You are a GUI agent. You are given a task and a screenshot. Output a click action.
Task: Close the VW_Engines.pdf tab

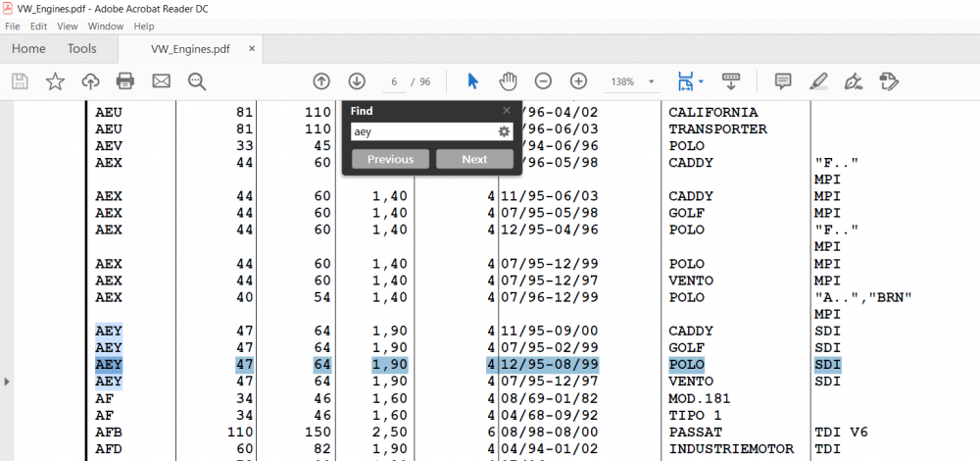point(252,49)
